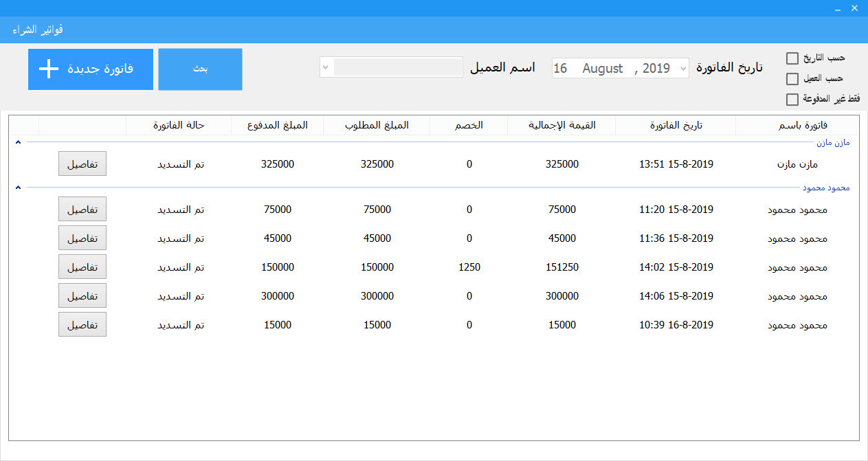Select the August month in the date field

coord(602,68)
